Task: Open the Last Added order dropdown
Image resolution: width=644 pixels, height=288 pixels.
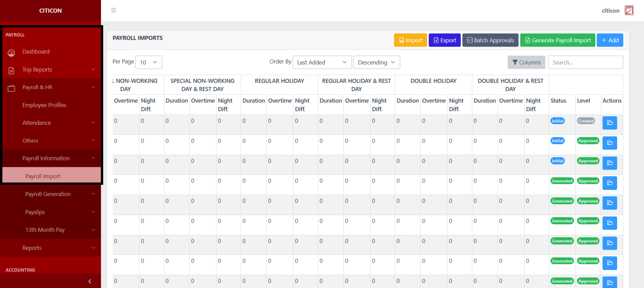Action: coord(321,62)
